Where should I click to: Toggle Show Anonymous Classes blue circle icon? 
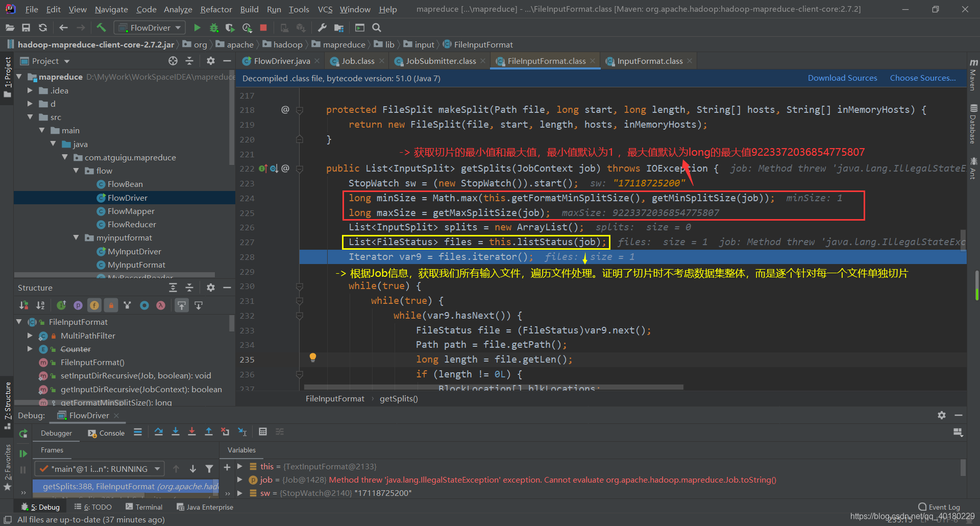tap(144, 305)
